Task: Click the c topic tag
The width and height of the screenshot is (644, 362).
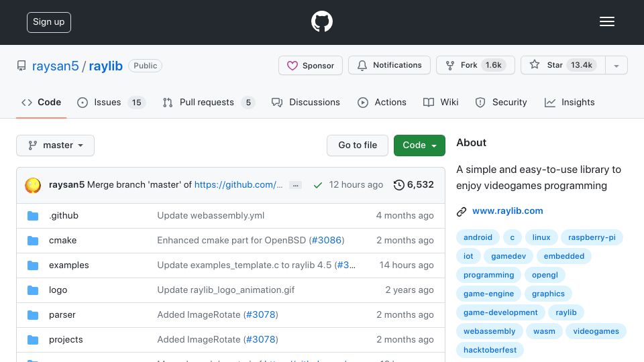Action: click(512, 237)
